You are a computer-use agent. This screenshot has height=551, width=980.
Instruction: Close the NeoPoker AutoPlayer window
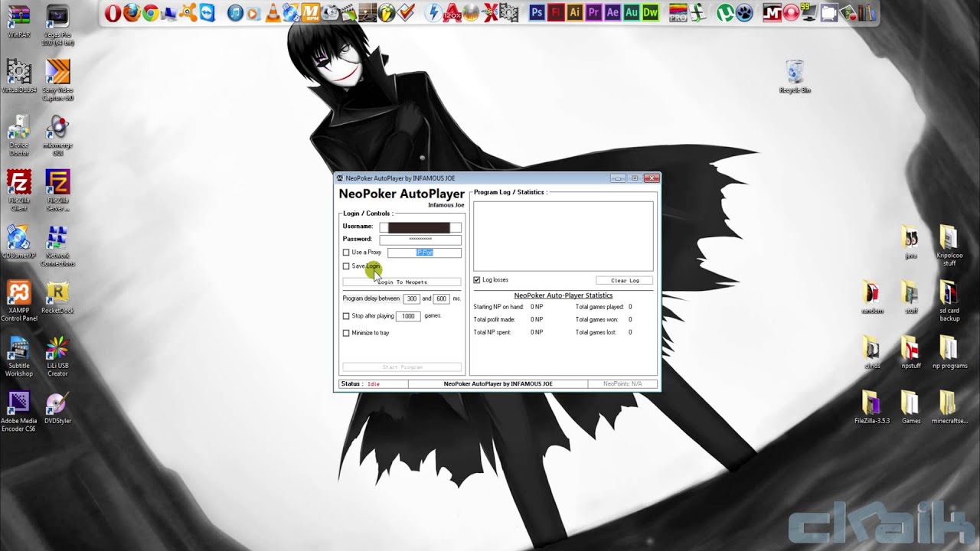[x=651, y=178]
